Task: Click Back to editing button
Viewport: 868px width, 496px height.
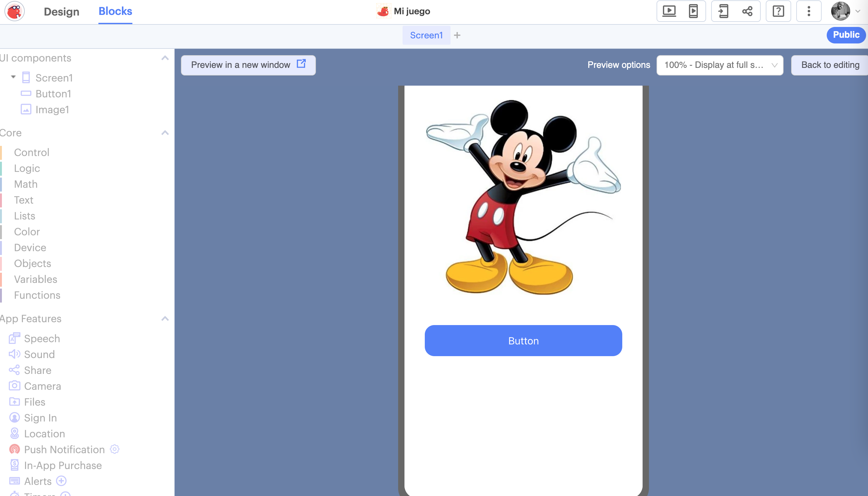Action: coord(830,65)
